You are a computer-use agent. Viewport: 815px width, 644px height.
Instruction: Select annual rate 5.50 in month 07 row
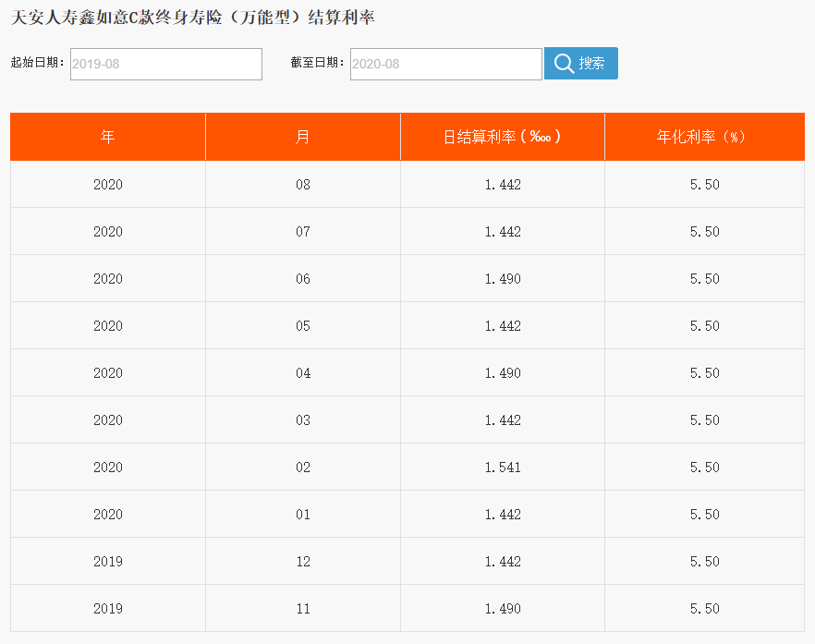pyautogui.click(x=705, y=231)
